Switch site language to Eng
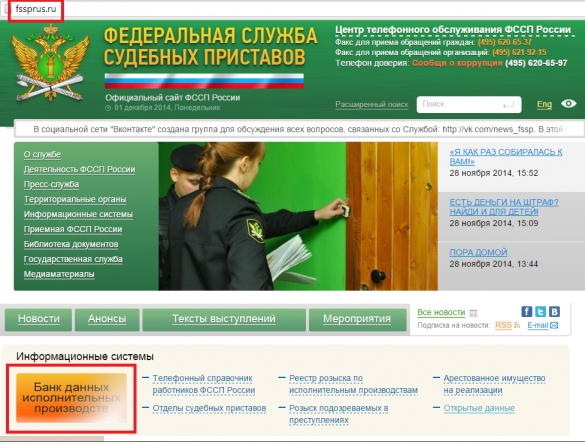 coord(544,104)
